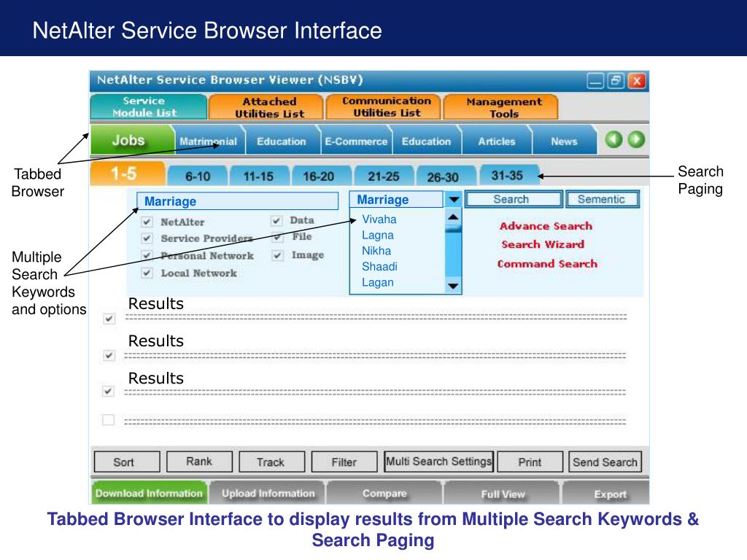Click the Rank button
Viewport: 747px width, 560px height.
[200, 462]
